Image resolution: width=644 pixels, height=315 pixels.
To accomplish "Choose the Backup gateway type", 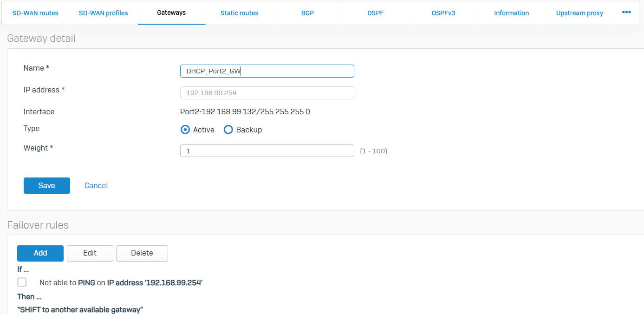I will [x=228, y=130].
